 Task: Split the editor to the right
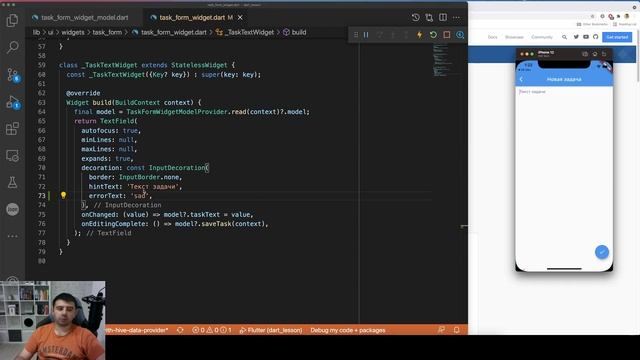(x=443, y=18)
